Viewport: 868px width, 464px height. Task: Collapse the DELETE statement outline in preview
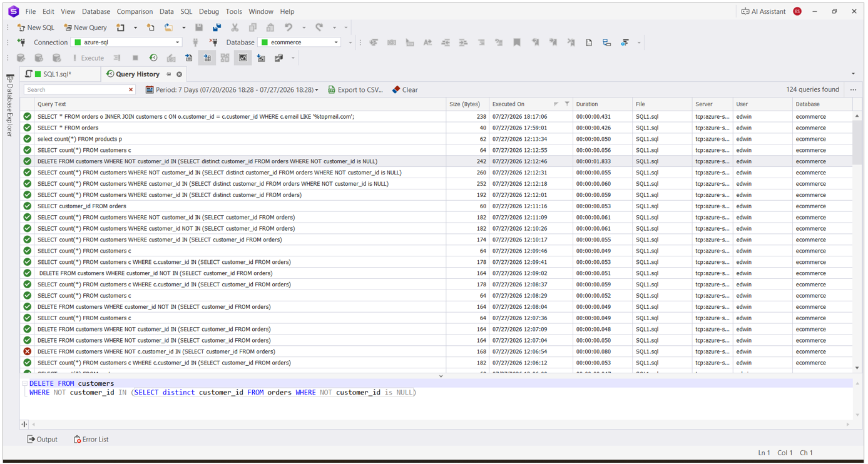pyautogui.click(x=24, y=383)
